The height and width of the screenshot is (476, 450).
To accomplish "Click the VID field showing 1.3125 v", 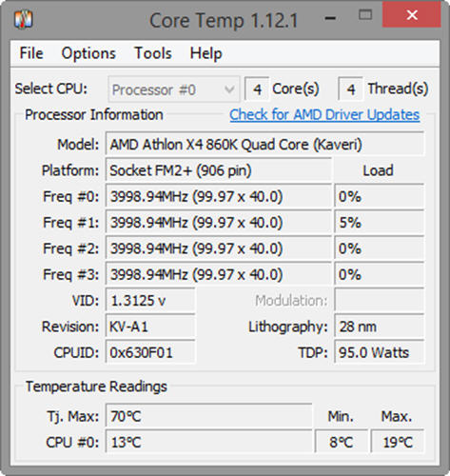I will point(150,301).
